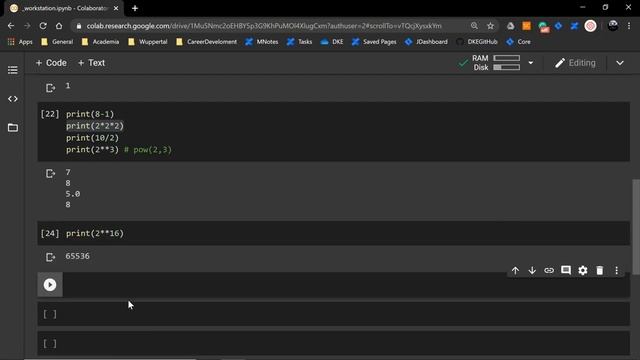The height and width of the screenshot is (360, 640).
Task: Click the print(10/2) code line
Action: (92, 138)
